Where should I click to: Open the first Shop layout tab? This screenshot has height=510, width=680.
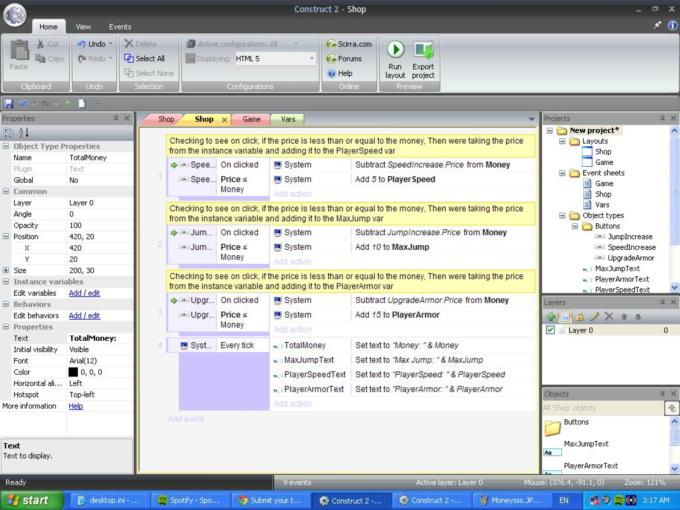165,119
